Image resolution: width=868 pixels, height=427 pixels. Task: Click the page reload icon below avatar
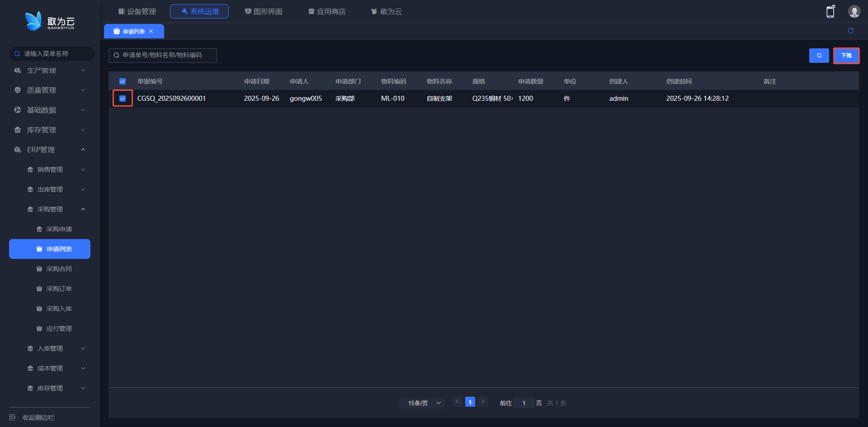[x=851, y=31]
